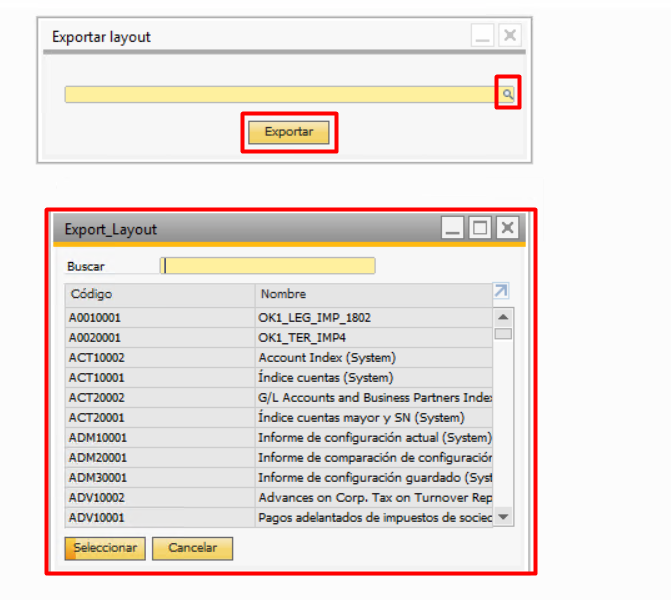Sort by the Nombre column header
The width and height of the screenshot is (671, 600).
pyautogui.click(x=372, y=294)
